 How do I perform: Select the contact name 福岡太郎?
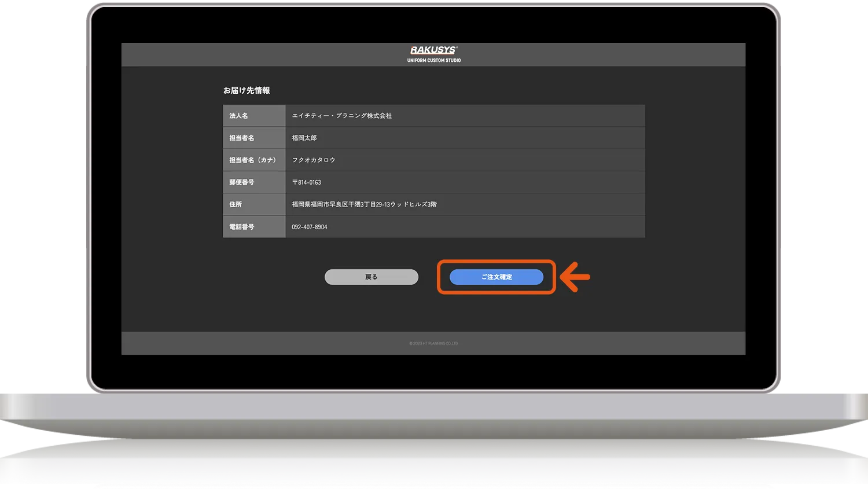point(304,138)
